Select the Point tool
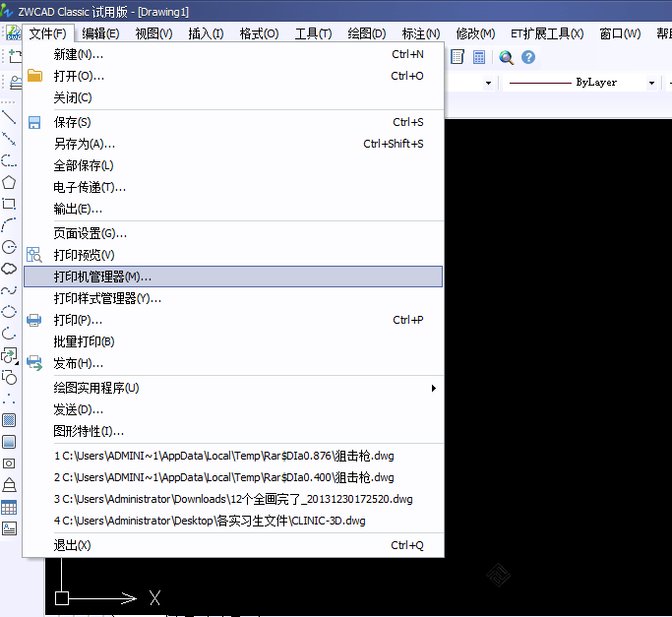Viewport: 672px width, 617px height. coord(9,399)
